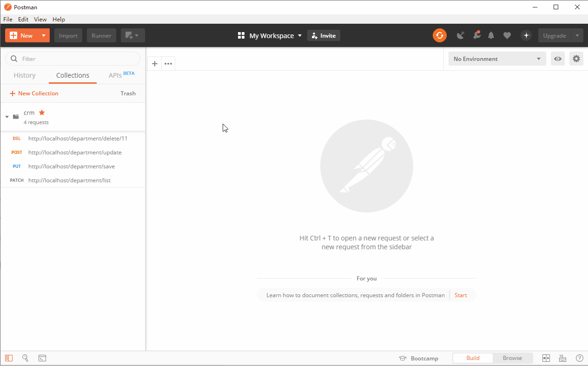Click the Invite button
The height and width of the screenshot is (366, 588).
click(324, 35)
